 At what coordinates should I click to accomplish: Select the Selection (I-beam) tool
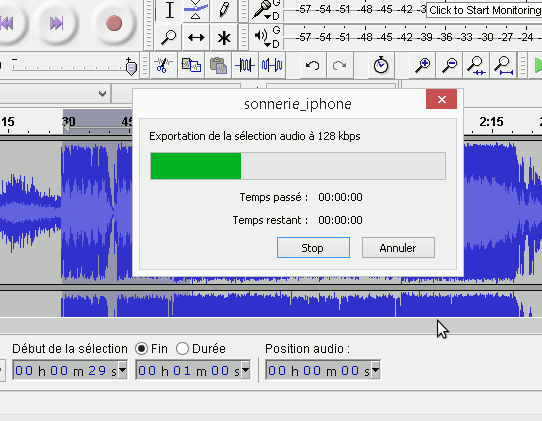click(169, 10)
